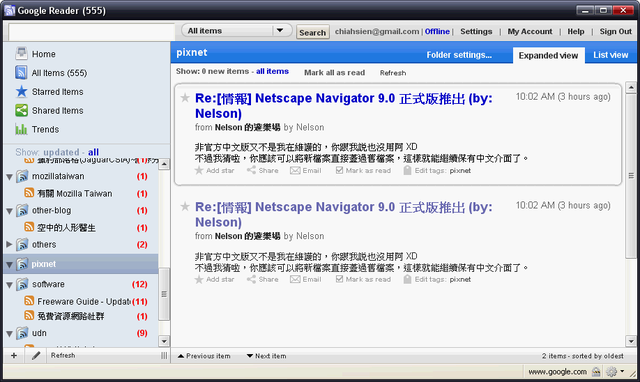Show all items link in pixnet header
The height and width of the screenshot is (382, 640).
coord(272,71)
